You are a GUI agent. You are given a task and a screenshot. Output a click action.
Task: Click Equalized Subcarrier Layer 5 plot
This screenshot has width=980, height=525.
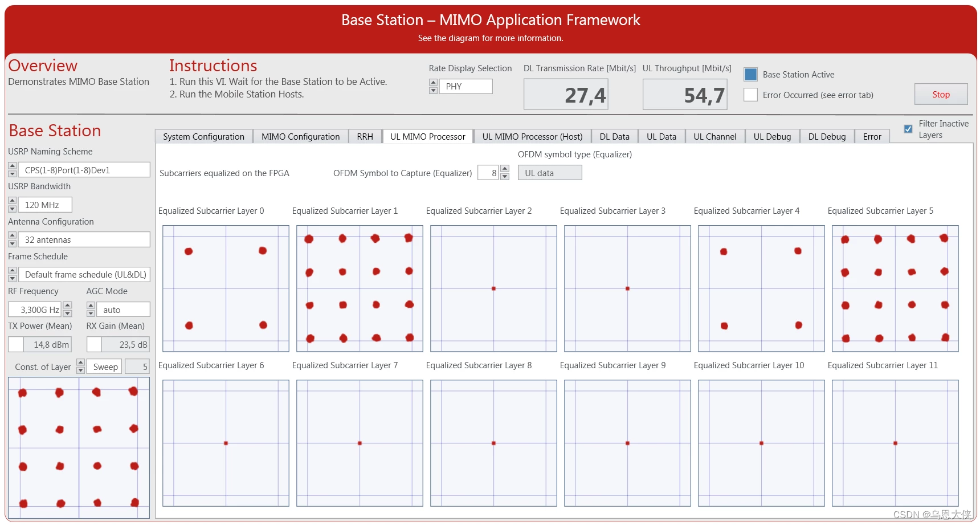(x=895, y=288)
